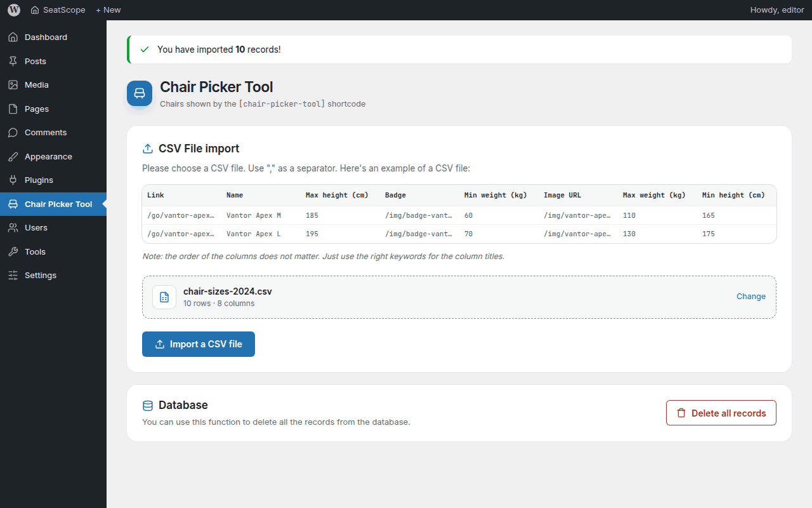Open the Users menu item
The image size is (812, 508).
click(x=53, y=228)
